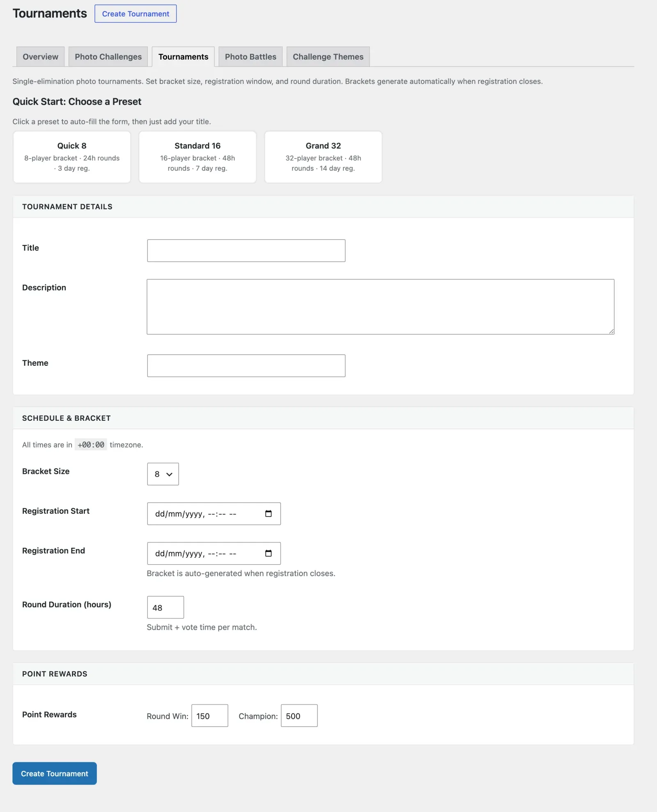Select the Tournaments tab

(183, 57)
